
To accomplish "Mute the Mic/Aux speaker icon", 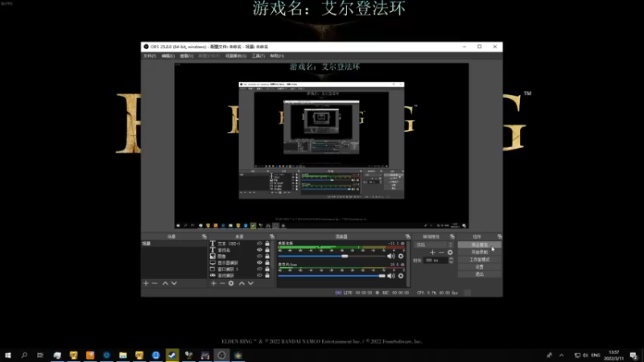I will pyautogui.click(x=390, y=276).
